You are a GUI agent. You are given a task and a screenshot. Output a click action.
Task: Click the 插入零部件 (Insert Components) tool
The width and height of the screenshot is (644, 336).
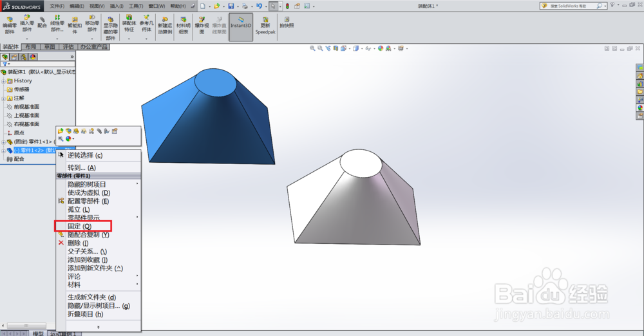[27, 24]
